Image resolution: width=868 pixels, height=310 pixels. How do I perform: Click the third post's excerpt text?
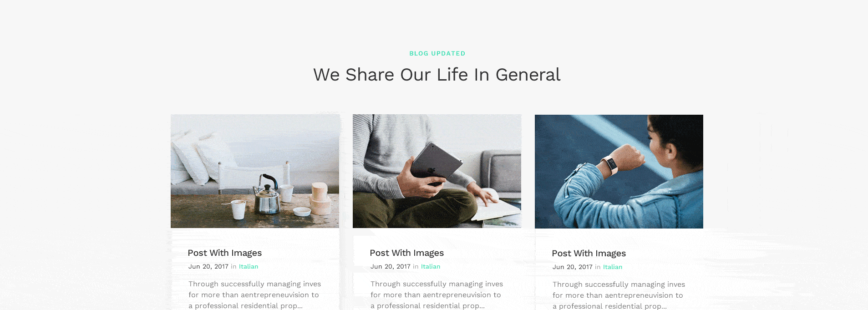tap(619, 295)
